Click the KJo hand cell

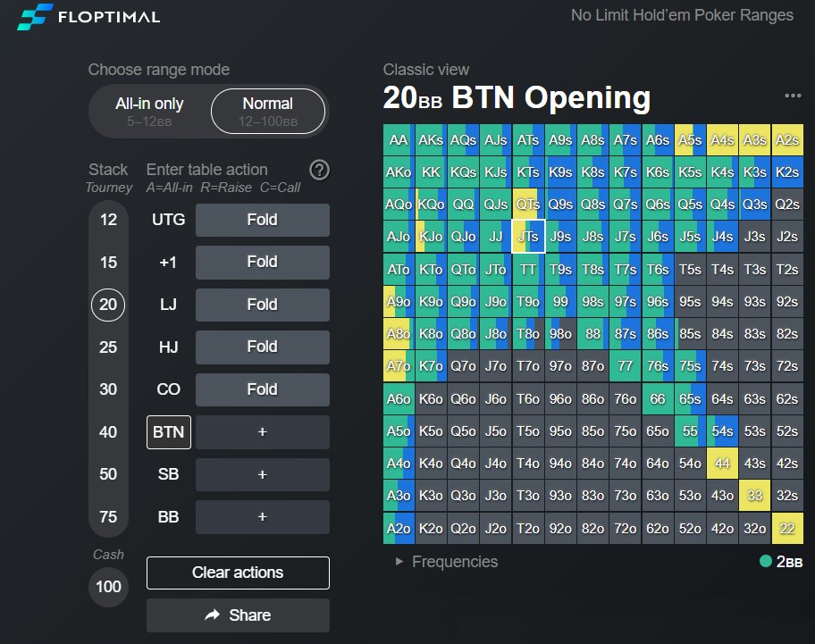tap(431, 237)
